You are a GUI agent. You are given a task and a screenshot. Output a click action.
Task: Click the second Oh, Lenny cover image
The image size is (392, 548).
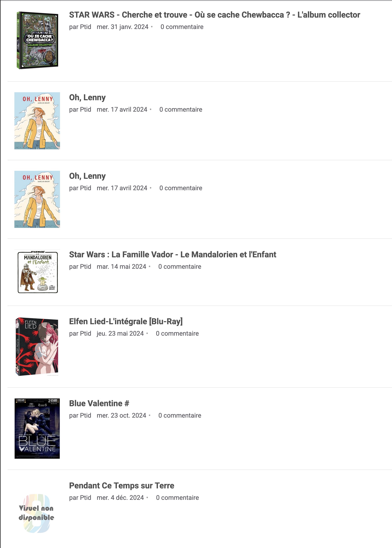coord(37,199)
